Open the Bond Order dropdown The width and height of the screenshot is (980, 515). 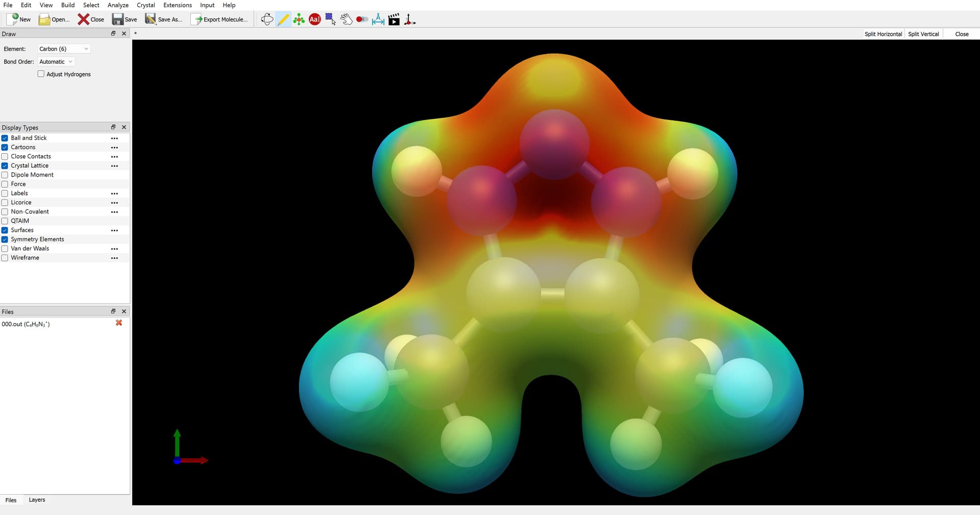click(56, 62)
